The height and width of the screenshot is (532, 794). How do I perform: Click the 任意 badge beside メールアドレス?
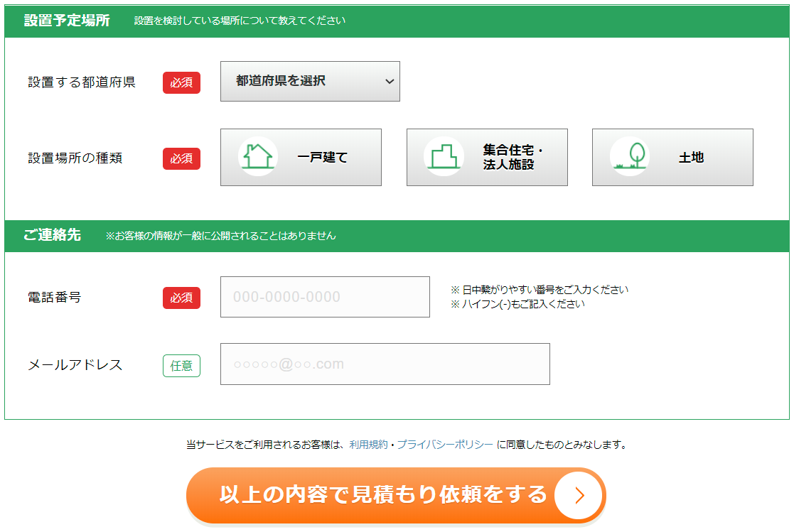[x=181, y=366]
